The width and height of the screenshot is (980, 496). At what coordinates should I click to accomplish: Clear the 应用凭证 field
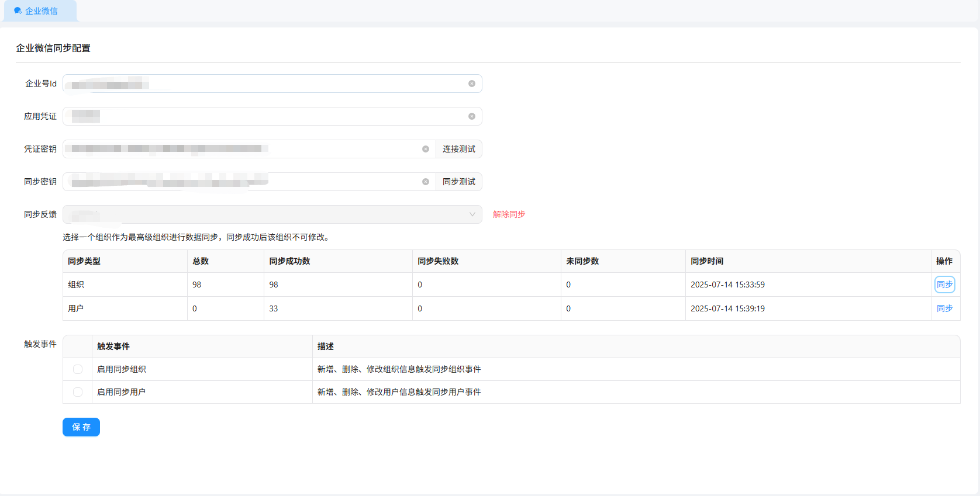pyautogui.click(x=472, y=116)
